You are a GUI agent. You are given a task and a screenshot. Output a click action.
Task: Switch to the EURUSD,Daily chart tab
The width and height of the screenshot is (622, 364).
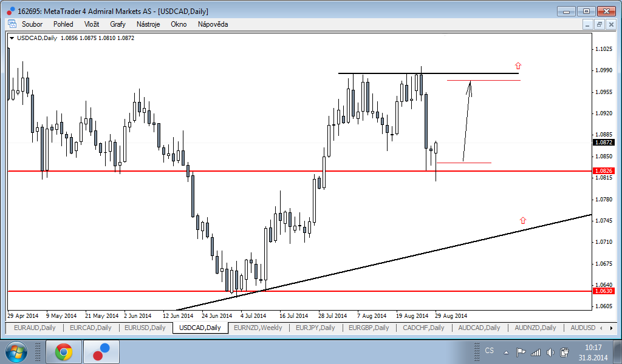click(145, 328)
